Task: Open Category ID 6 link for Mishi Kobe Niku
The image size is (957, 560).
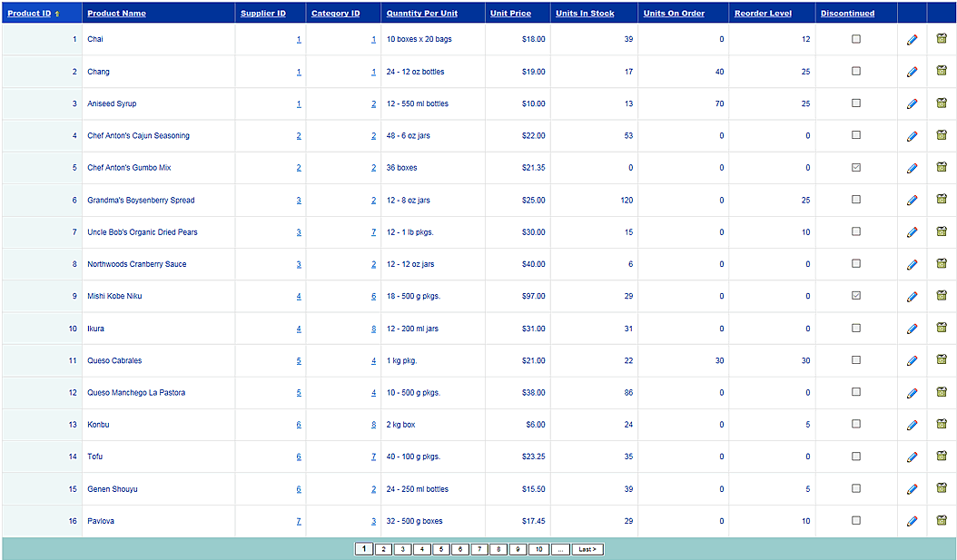Action: pyautogui.click(x=373, y=297)
